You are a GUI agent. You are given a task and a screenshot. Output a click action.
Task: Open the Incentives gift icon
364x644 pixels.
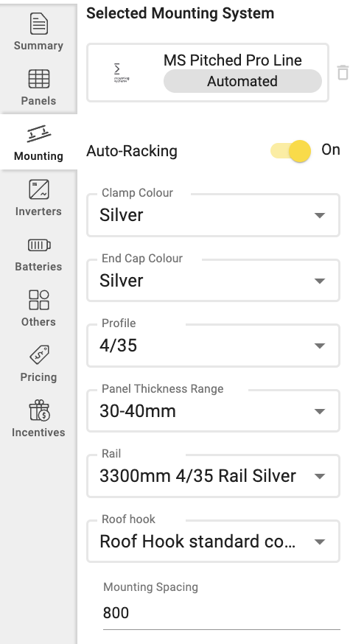coord(39,410)
